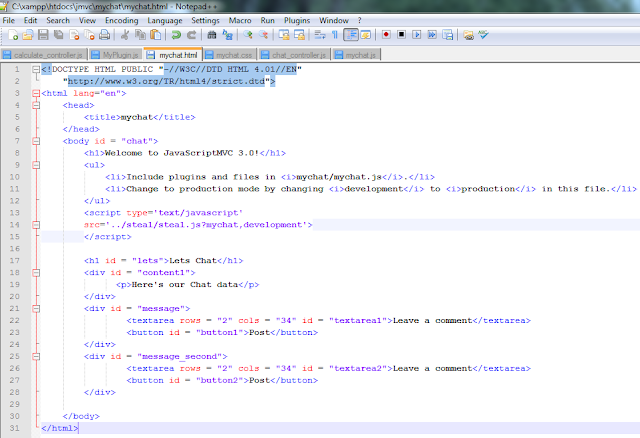Redo the edit with the Redo arrow
The height and width of the screenshot is (438, 640).
tap(191, 35)
